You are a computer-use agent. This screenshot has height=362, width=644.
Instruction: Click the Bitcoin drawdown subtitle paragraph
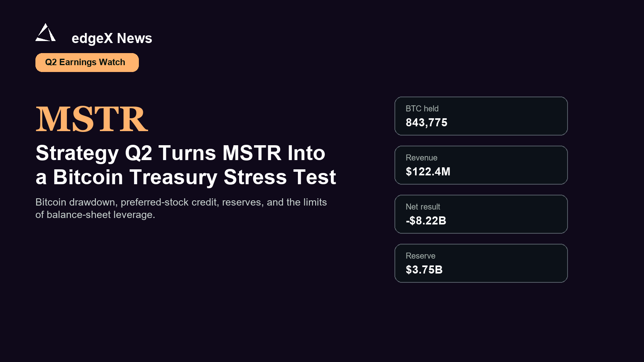point(181,208)
